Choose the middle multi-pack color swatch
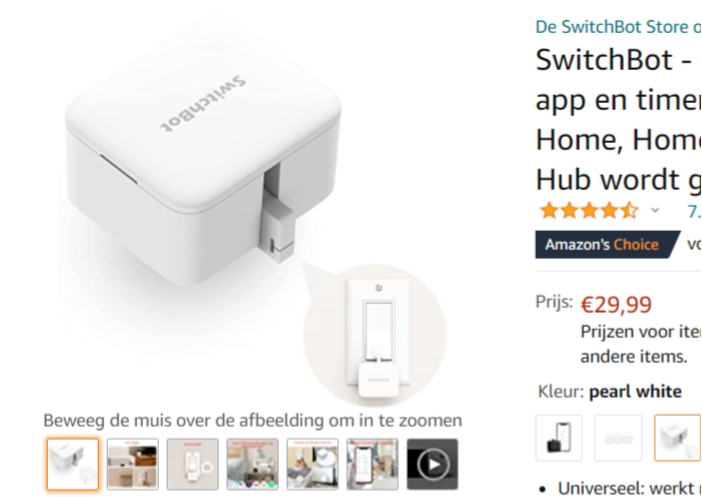 618,437
